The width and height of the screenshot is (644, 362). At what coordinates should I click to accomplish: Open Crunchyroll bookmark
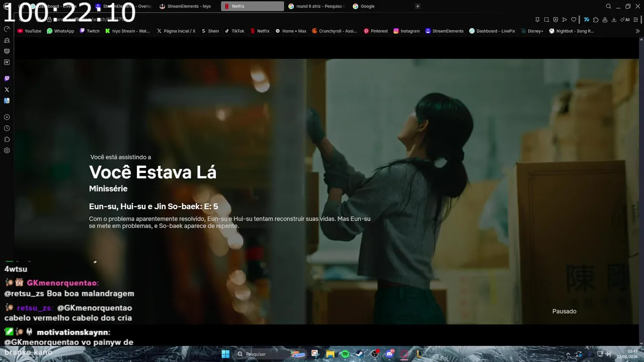pos(334,31)
